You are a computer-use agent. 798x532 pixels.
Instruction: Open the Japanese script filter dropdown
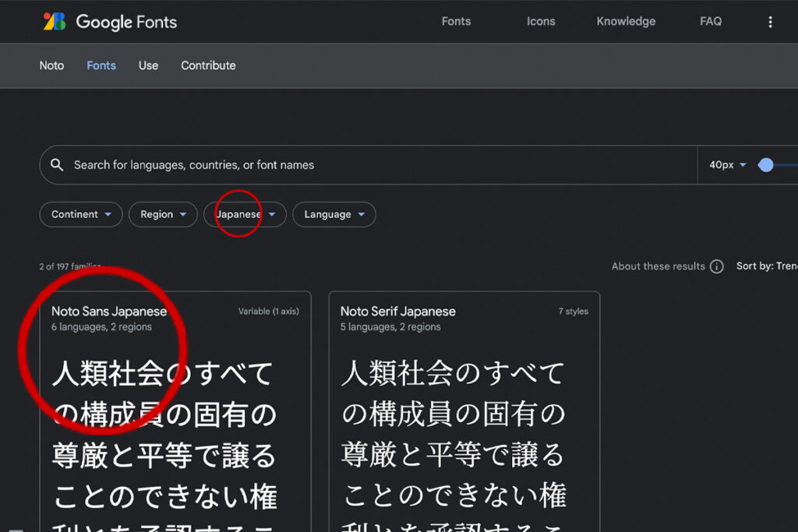pos(245,215)
